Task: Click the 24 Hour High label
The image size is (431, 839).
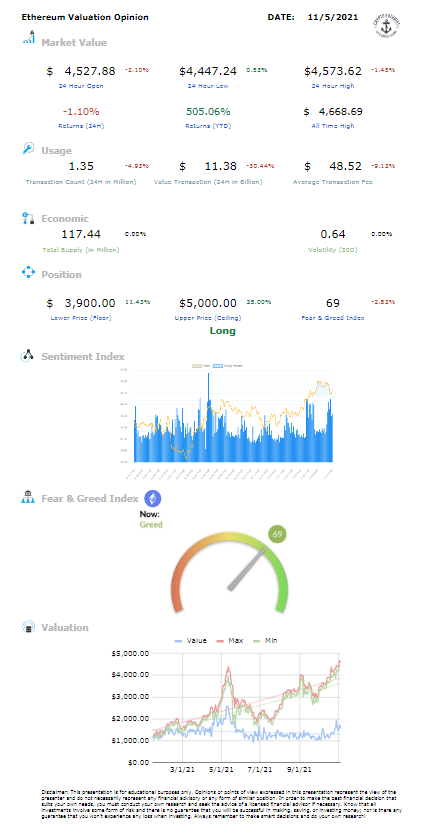Action: click(332, 86)
